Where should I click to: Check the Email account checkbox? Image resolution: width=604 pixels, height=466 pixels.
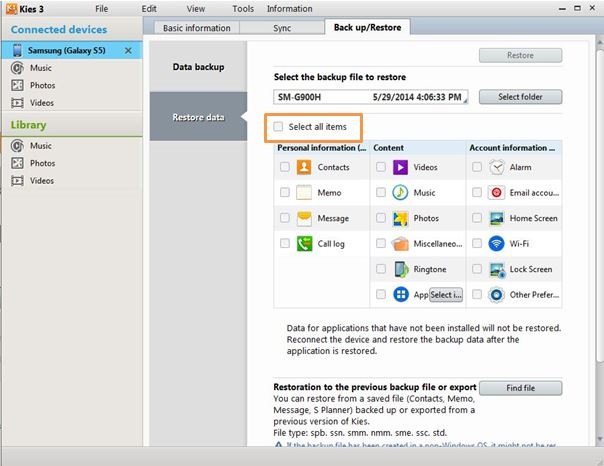tap(477, 192)
